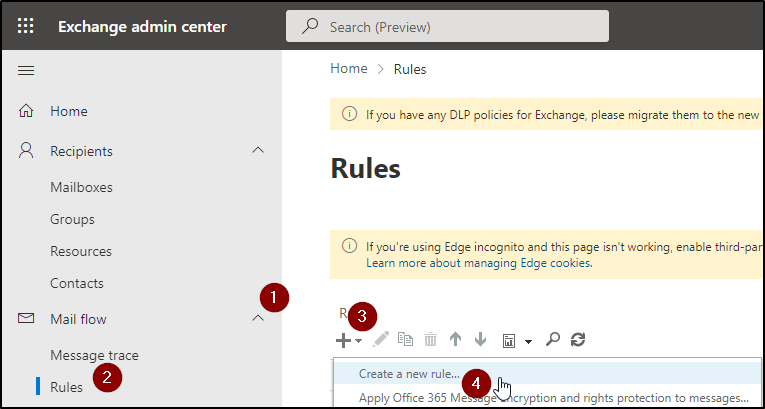Click the delete rule trash icon
765x409 pixels.
point(430,340)
